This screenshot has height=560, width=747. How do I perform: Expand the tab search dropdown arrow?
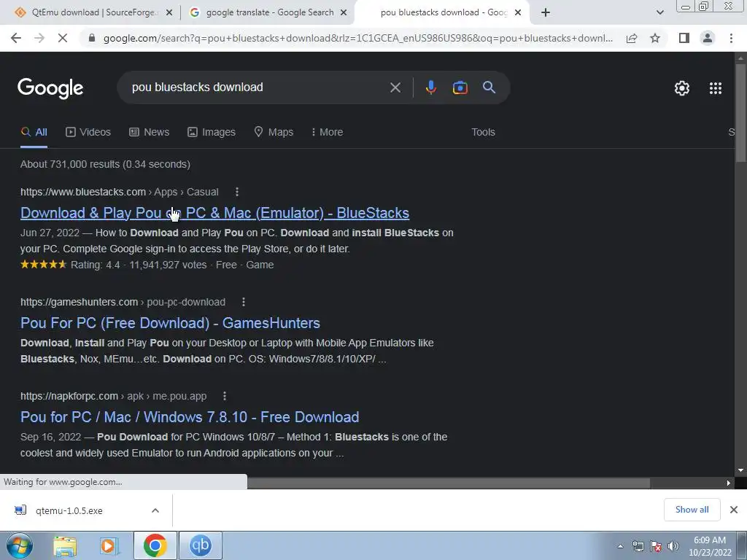point(659,13)
